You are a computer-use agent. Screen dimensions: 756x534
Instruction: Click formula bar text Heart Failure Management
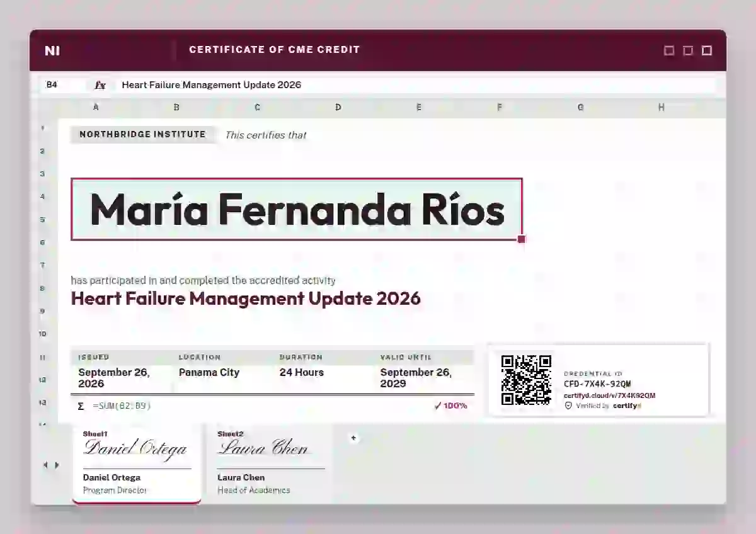coord(212,84)
